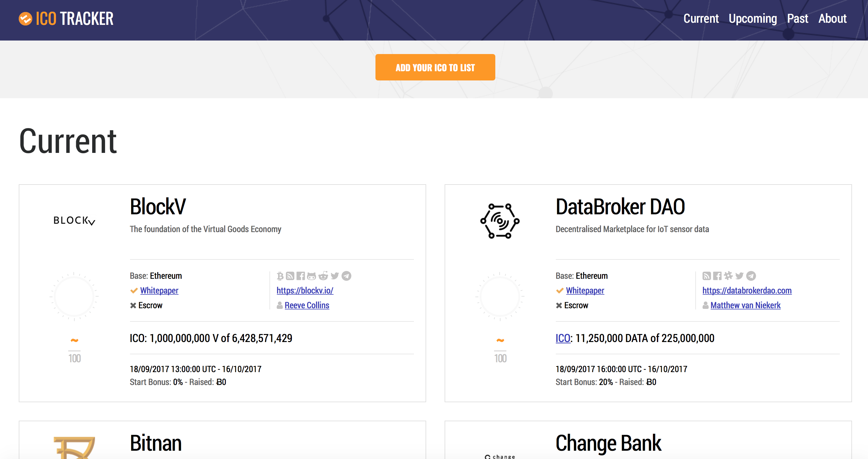Screen dimensions: 868x459
Task: Open the Upcoming ICOs section
Action: click(x=752, y=18)
